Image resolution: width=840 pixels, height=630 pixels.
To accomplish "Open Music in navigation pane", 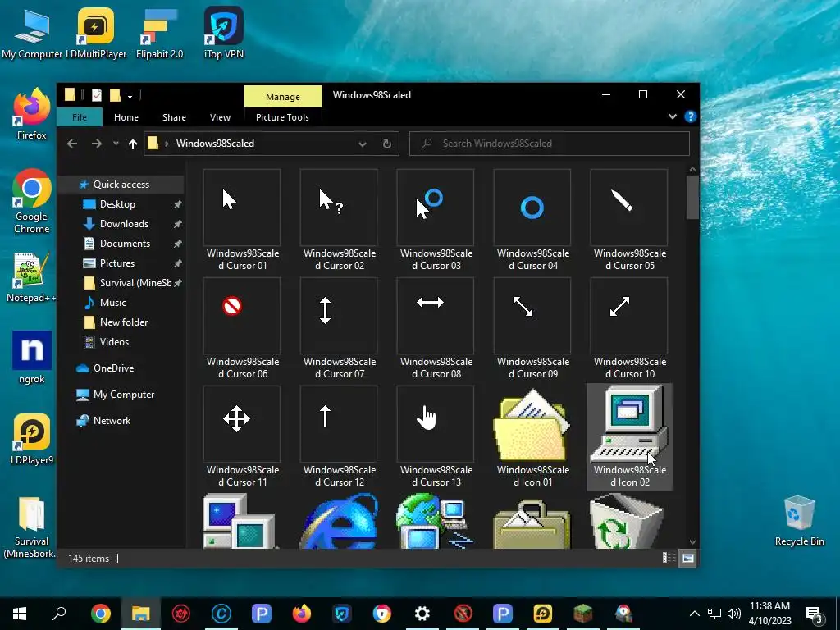I will pos(112,303).
